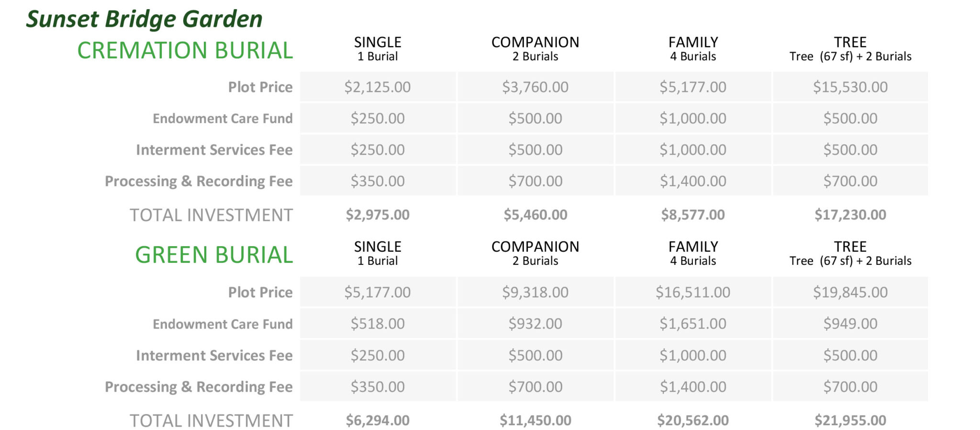Click the $8,577.00 total investment amount
Viewport: 980px width, 430px height.
click(x=692, y=215)
